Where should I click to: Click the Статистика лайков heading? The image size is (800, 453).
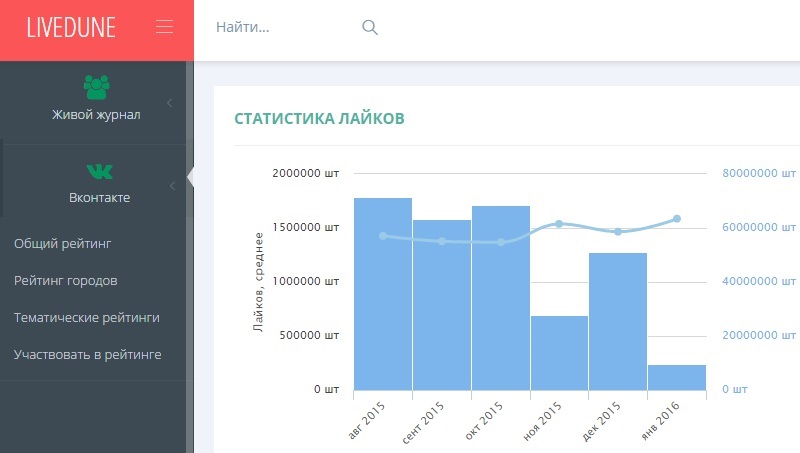319,118
